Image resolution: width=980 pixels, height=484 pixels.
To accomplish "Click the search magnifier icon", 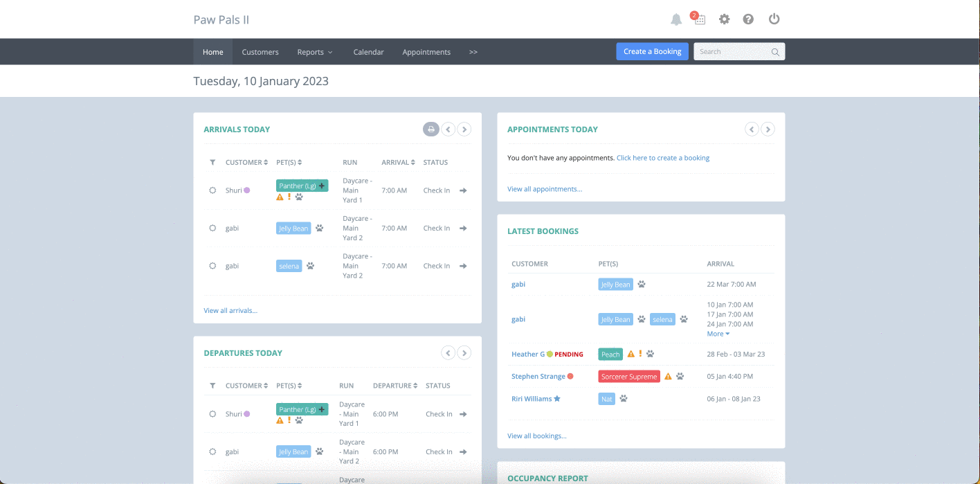I will [x=775, y=52].
